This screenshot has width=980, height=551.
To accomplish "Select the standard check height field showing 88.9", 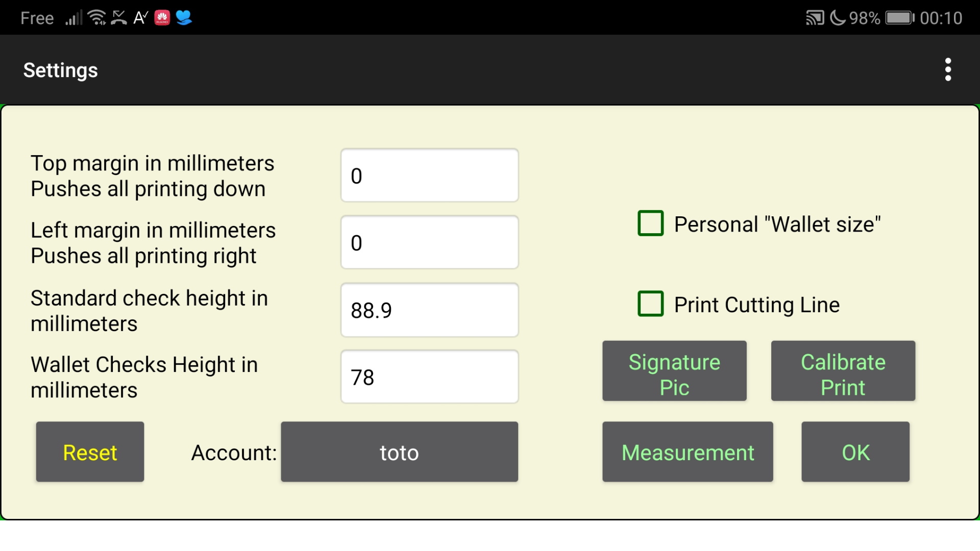I will 429,310.
